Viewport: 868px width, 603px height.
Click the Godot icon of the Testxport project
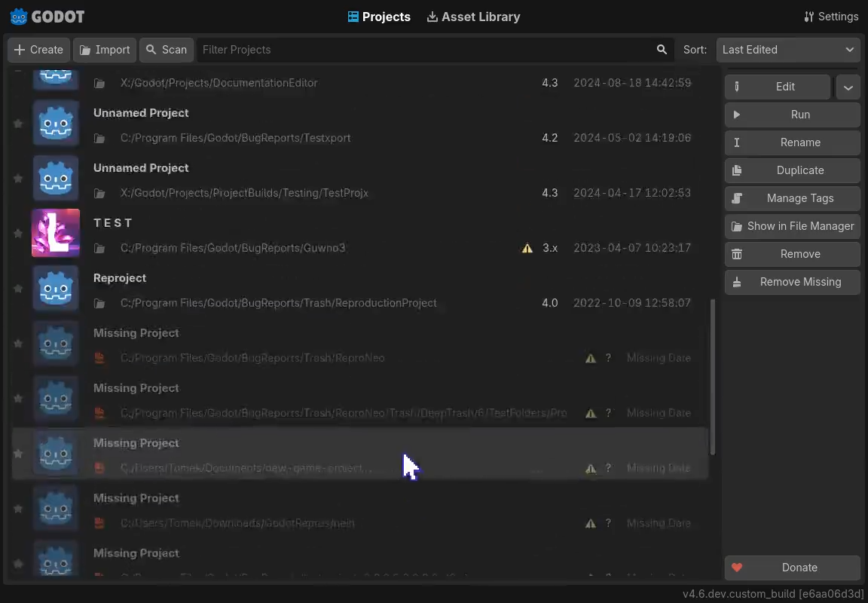pos(56,123)
